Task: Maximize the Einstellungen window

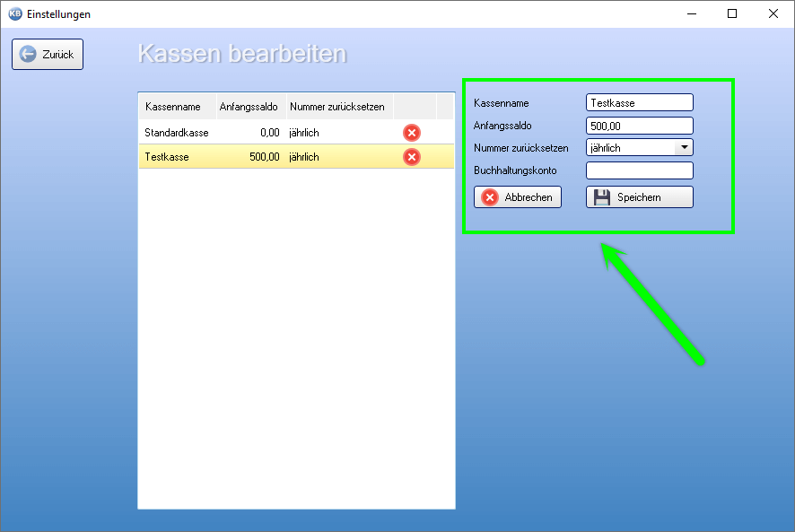Action: point(732,13)
